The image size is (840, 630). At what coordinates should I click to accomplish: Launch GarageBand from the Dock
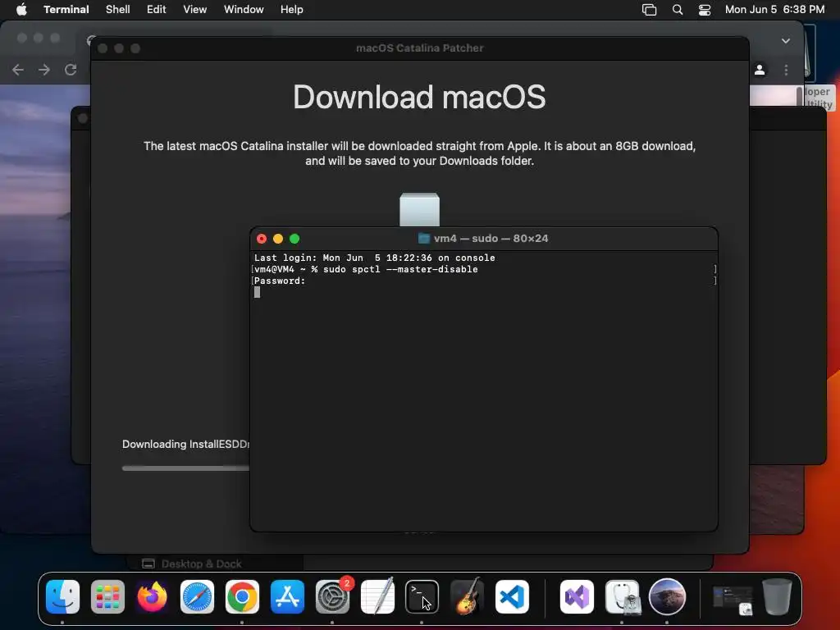point(467,597)
